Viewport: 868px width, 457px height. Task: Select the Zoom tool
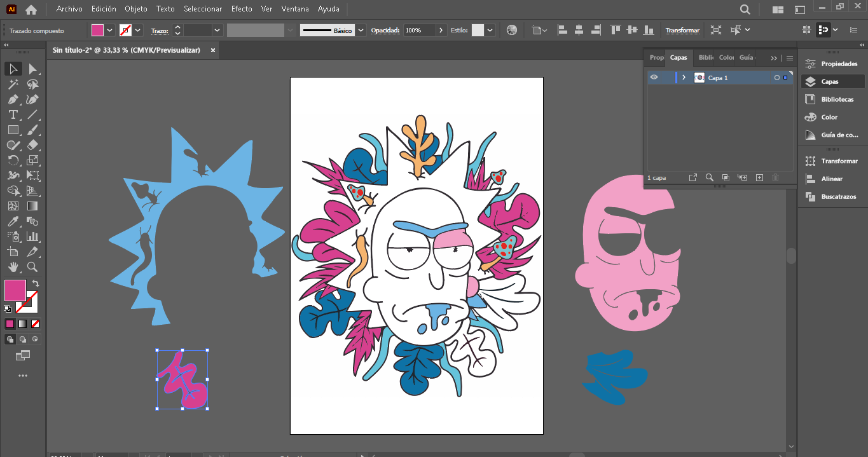tap(32, 267)
